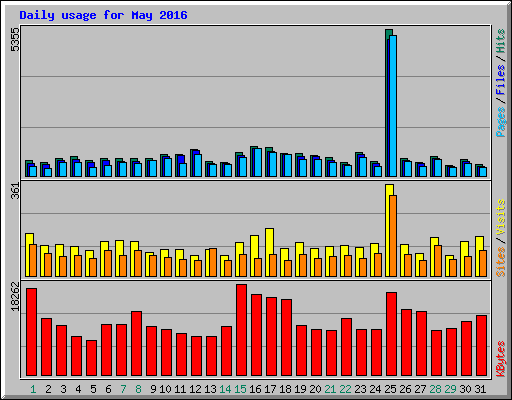Click the day 15 axis label
This screenshot has height=400, width=512.
point(240,389)
